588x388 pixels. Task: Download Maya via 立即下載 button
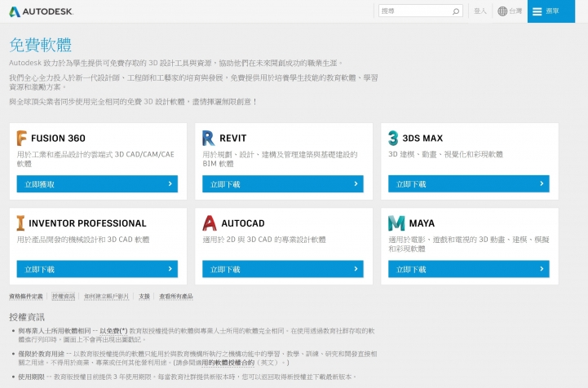point(468,269)
